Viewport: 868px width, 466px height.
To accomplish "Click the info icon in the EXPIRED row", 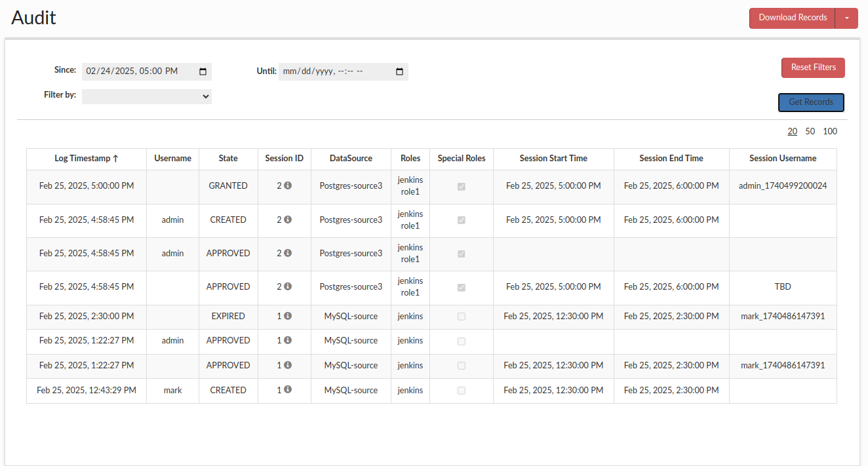I will [288, 316].
